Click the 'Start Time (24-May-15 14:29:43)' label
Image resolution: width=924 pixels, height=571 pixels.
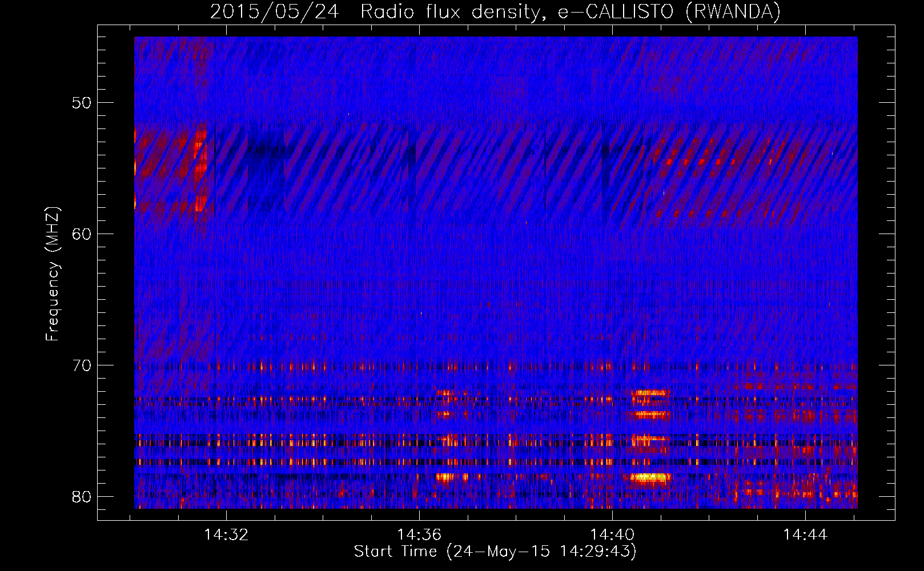[495, 552]
